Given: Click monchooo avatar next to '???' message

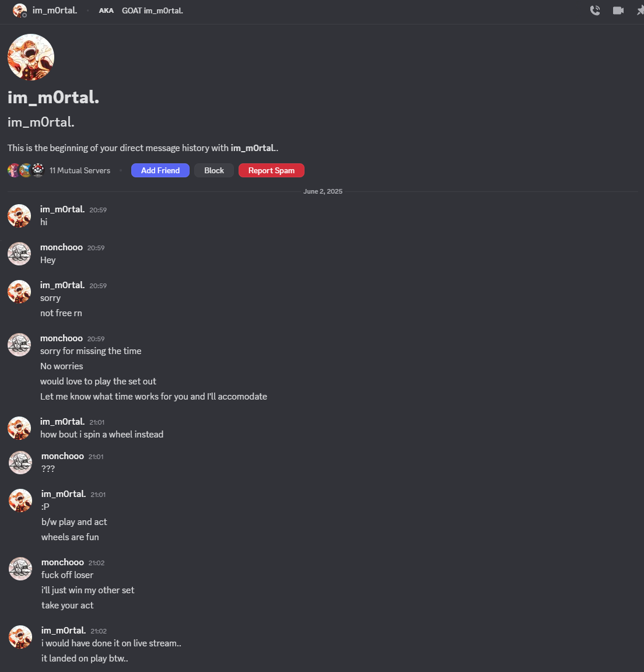Looking at the screenshot, I should 20,463.
